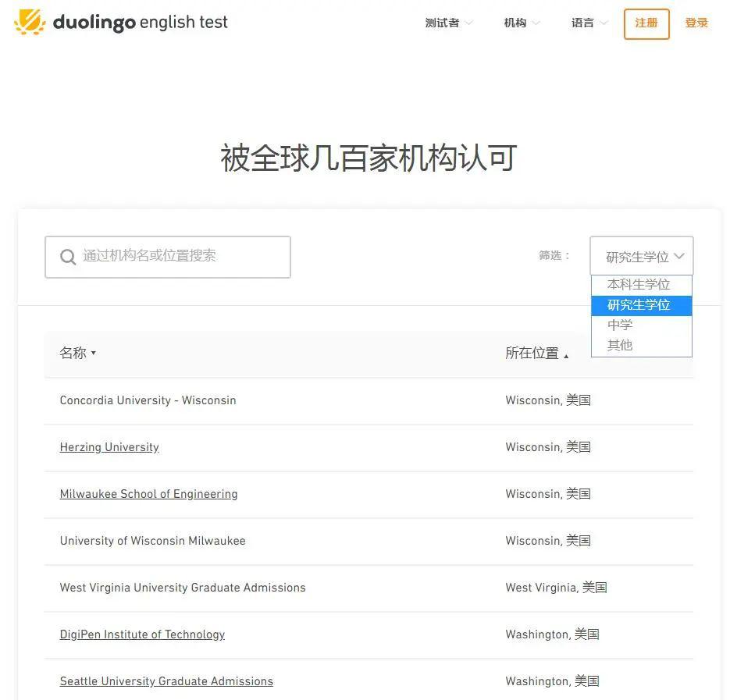Click the search magnifier icon
Screen dimensions: 730x700
click(68, 257)
